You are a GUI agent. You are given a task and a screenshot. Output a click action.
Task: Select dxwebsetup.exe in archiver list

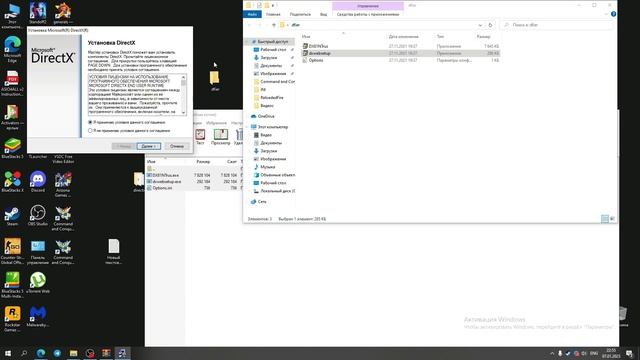(167, 182)
